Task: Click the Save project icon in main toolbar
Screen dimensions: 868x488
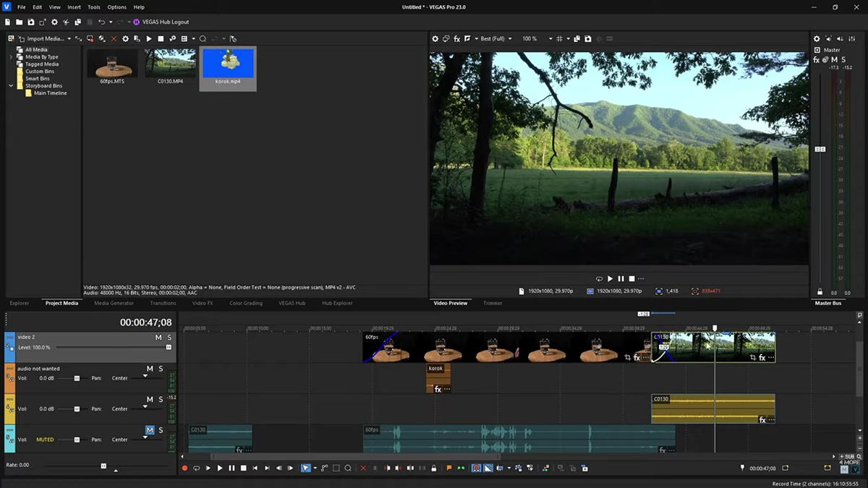Action: (x=30, y=22)
